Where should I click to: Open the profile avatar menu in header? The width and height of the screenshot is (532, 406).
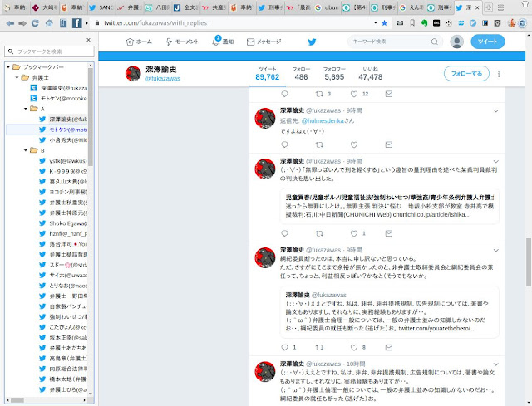pyautogui.click(x=456, y=42)
